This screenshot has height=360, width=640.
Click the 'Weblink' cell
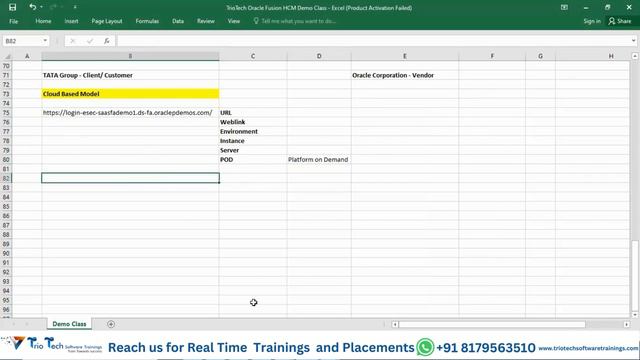(253, 122)
